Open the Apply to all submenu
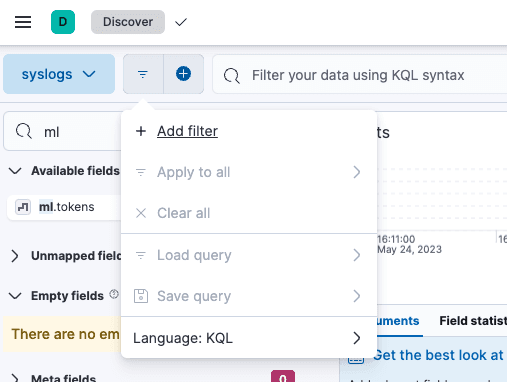Viewport: 507px width, 382px height. point(249,172)
